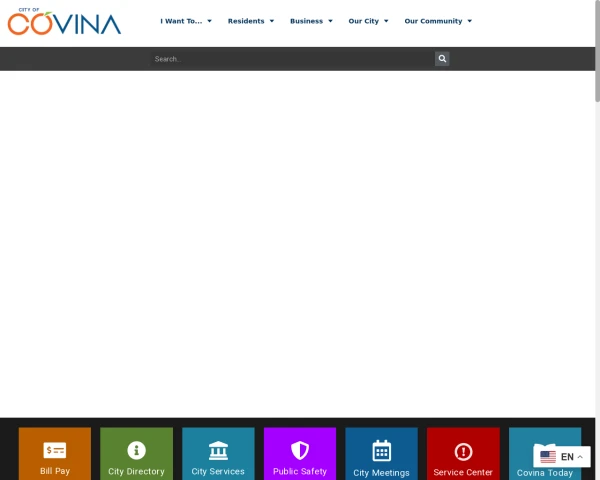This screenshot has width=600, height=480.
Task: Open the City Directory link label
Action: [136, 471]
